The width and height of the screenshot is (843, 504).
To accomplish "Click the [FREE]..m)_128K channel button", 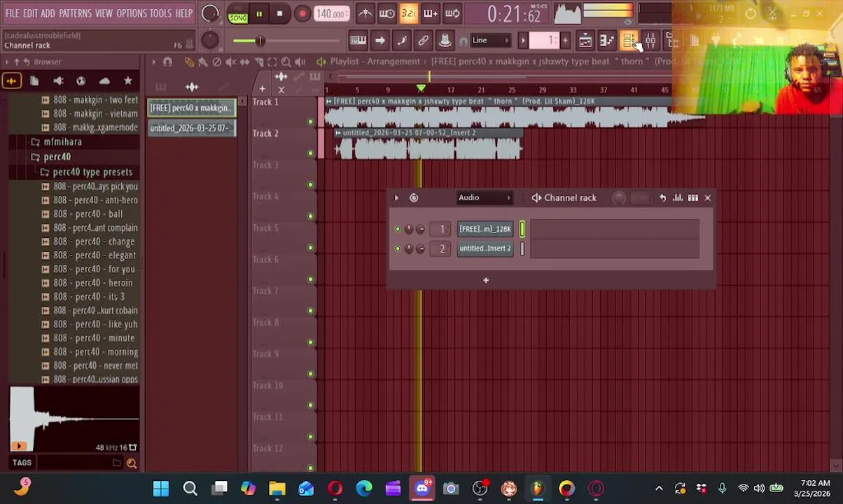I will point(485,229).
